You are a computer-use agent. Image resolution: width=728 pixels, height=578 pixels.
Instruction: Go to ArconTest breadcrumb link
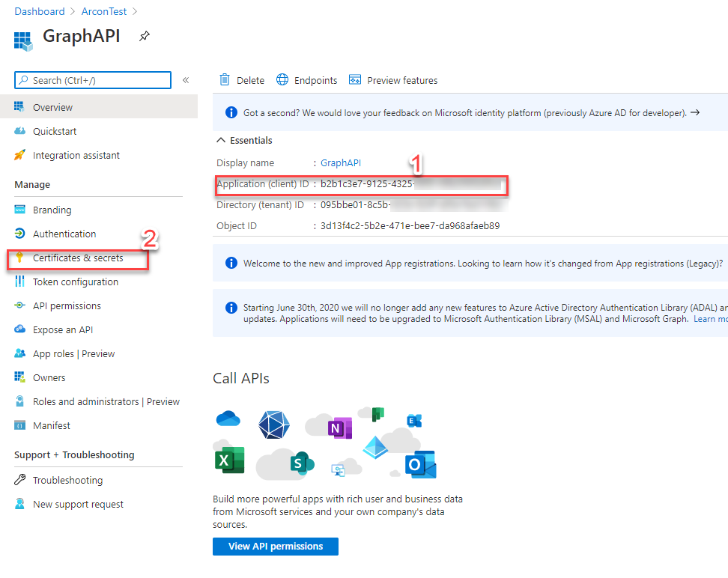point(103,11)
